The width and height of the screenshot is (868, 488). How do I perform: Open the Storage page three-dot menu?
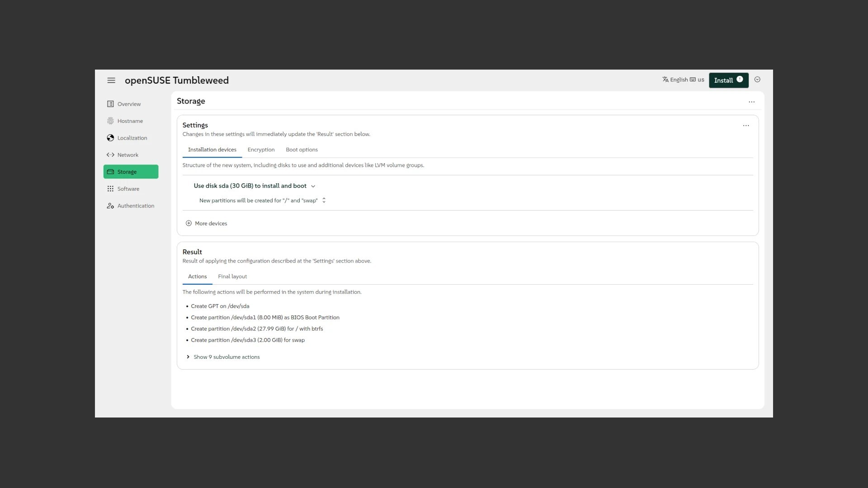751,102
